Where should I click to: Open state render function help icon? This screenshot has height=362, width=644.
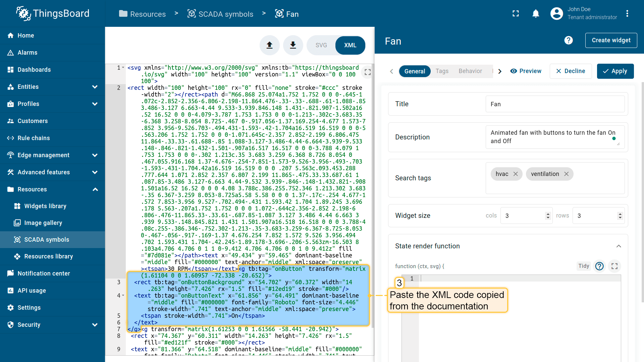(x=599, y=266)
